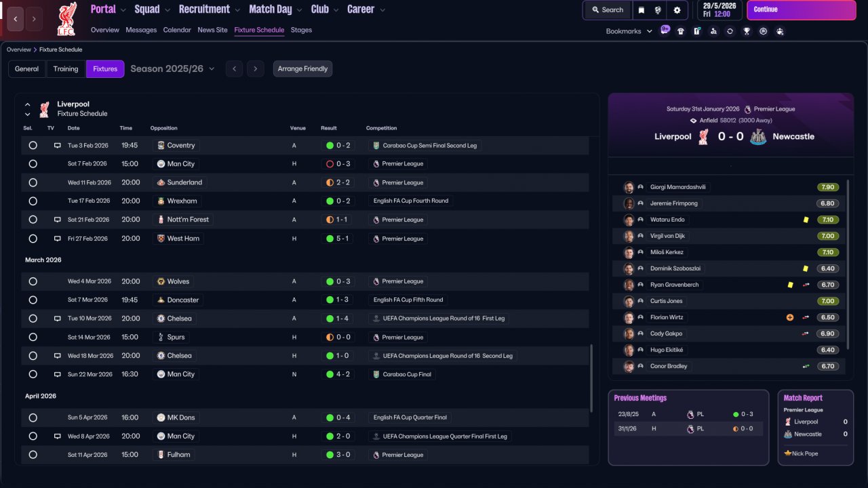Click the Overview breadcrumb link

pyautogui.click(x=19, y=49)
